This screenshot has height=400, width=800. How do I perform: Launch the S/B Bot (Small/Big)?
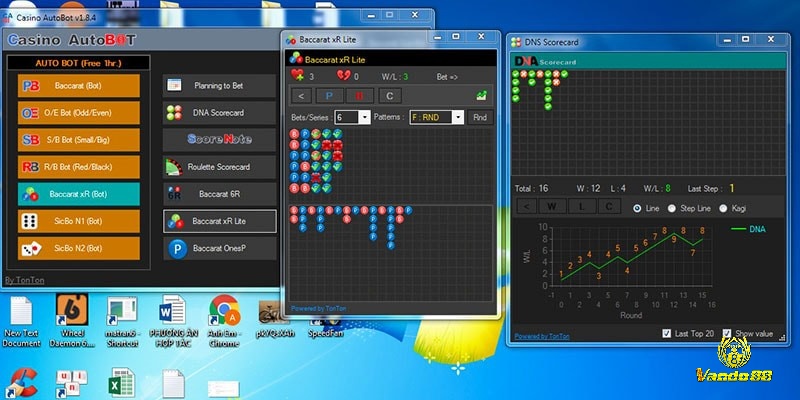pyautogui.click(x=79, y=140)
